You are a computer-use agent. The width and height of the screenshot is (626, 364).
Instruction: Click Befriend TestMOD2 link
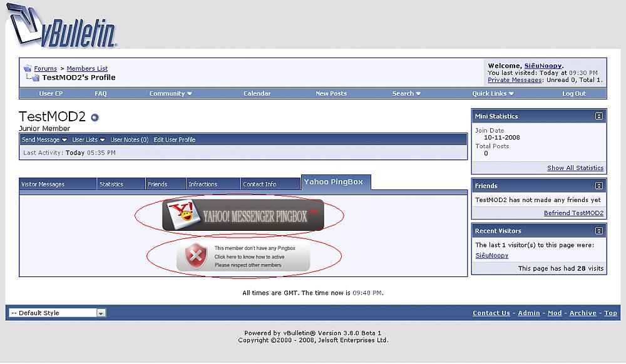[x=573, y=213]
